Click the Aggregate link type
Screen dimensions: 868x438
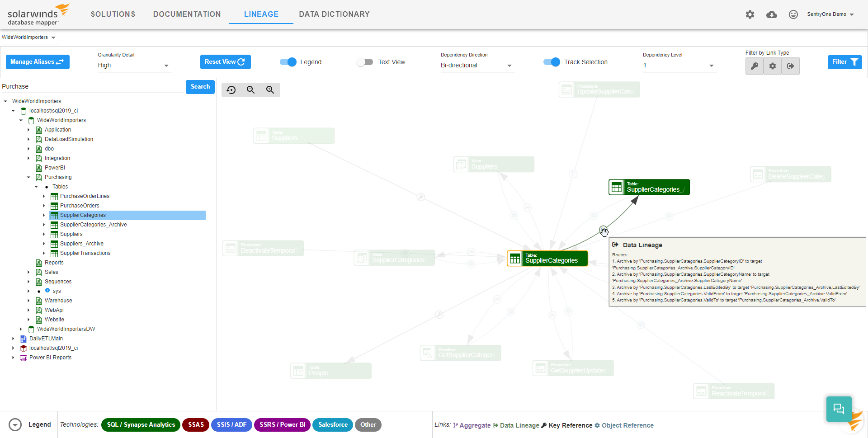pyautogui.click(x=472, y=425)
